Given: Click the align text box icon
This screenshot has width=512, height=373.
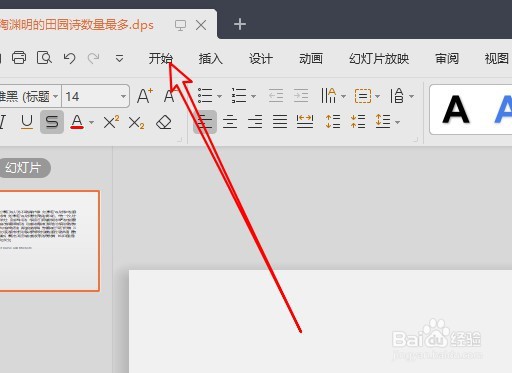Looking at the screenshot, I should (x=363, y=96).
